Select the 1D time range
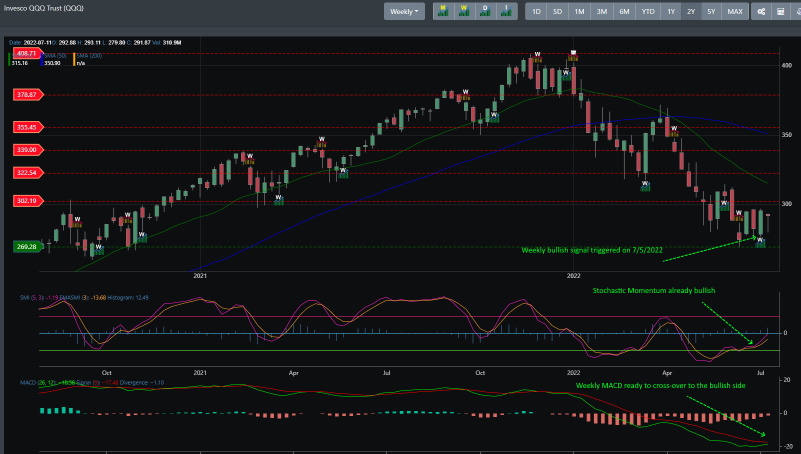The width and height of the screenshot is (801, 454). coord(536,11)
